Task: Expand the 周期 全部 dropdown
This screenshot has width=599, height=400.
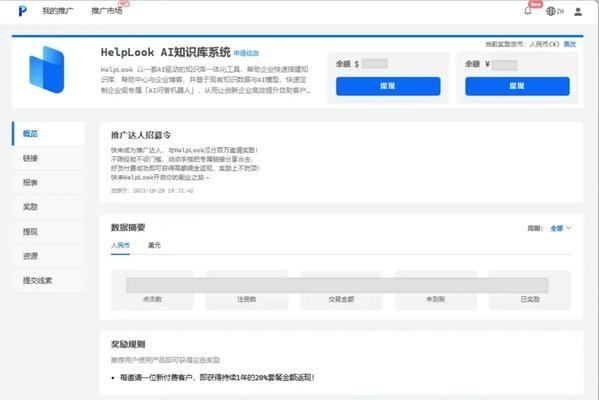Action: coord(560,228)
